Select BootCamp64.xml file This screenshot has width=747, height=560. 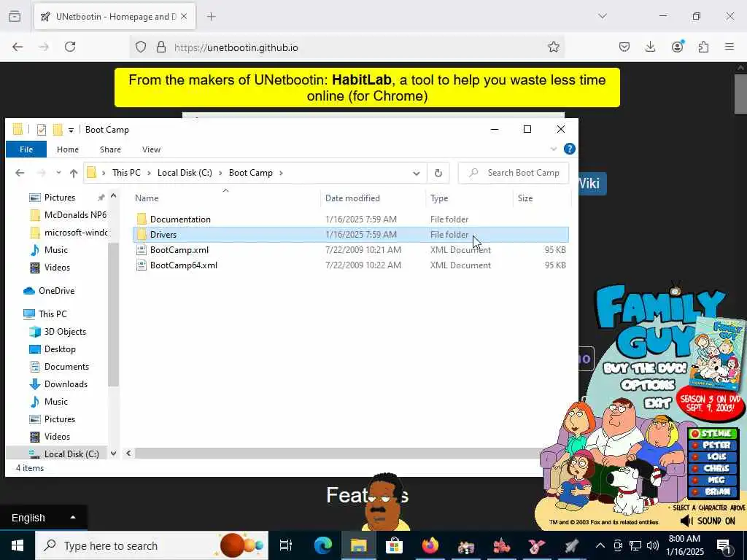(183, 265)
